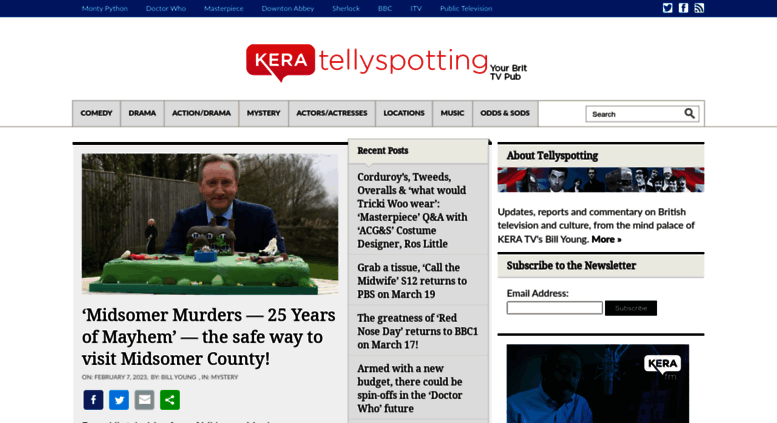Read 'Call the Midwife' S12 recent post
This screenshot has height=423, width=777.
pyautogui.click(x=412, y=281)
